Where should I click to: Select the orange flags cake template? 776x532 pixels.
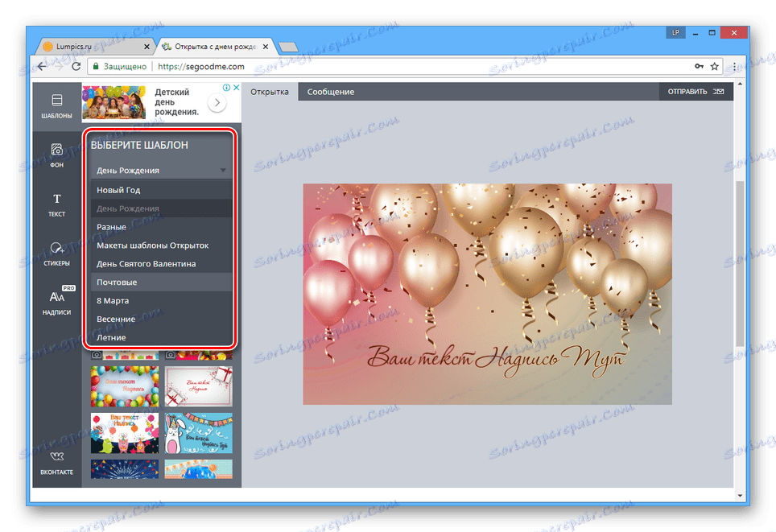[x=199, y=469]
